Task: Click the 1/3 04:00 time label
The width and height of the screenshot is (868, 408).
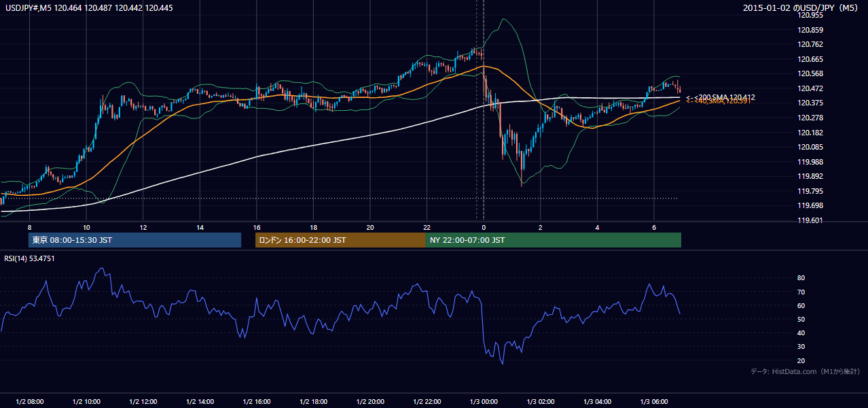Action: click(x=597, y=401)
